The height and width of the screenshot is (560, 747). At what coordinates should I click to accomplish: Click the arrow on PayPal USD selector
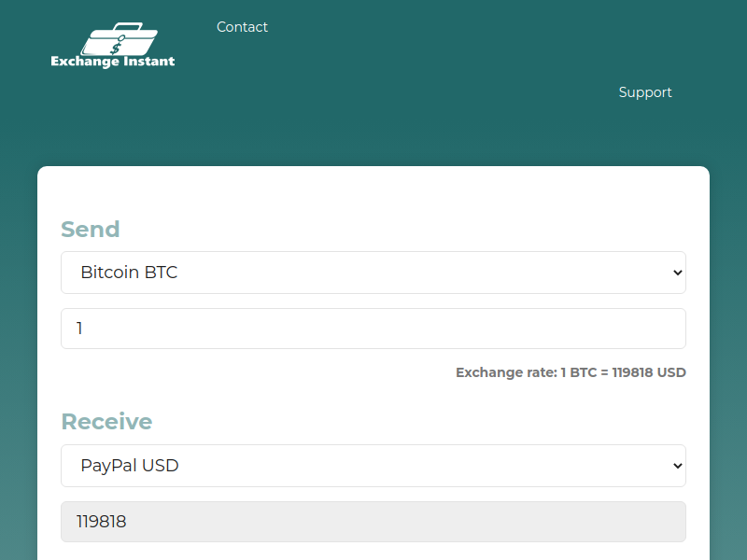click(x=678, y=465)
